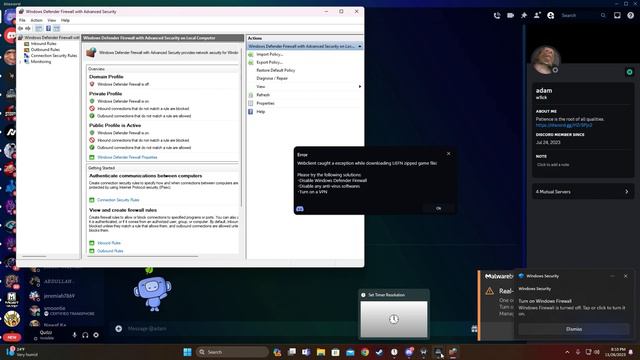Image resolution: width=640 pixels, height=360 pixels.
Task: Open the clock and date in taskbar
Action: pyautogui.click(x=616, y=352)
